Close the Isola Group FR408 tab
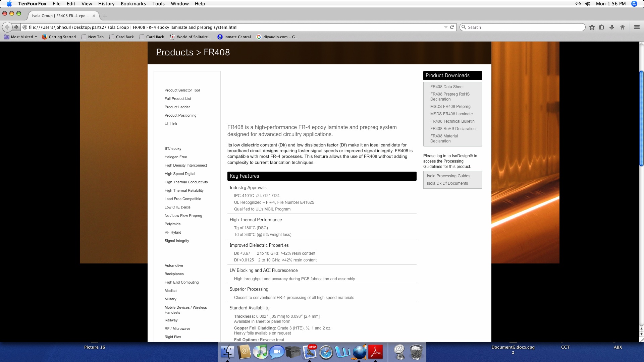 [x=94, y=16]
